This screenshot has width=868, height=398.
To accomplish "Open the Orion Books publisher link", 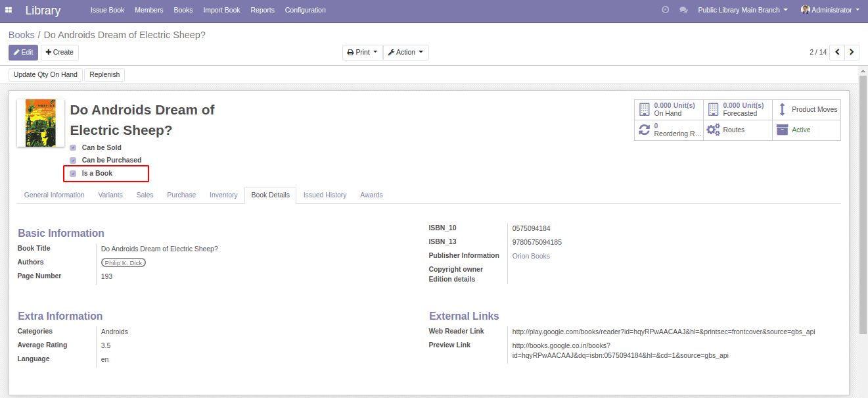I will (531, 257).
